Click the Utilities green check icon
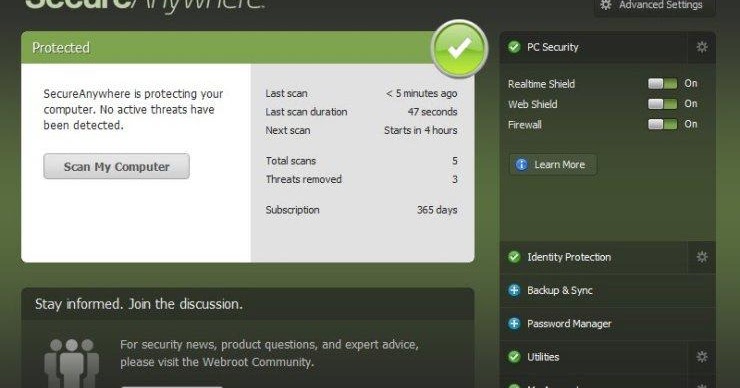Screen dimensions: 740x388 [514, 357]
